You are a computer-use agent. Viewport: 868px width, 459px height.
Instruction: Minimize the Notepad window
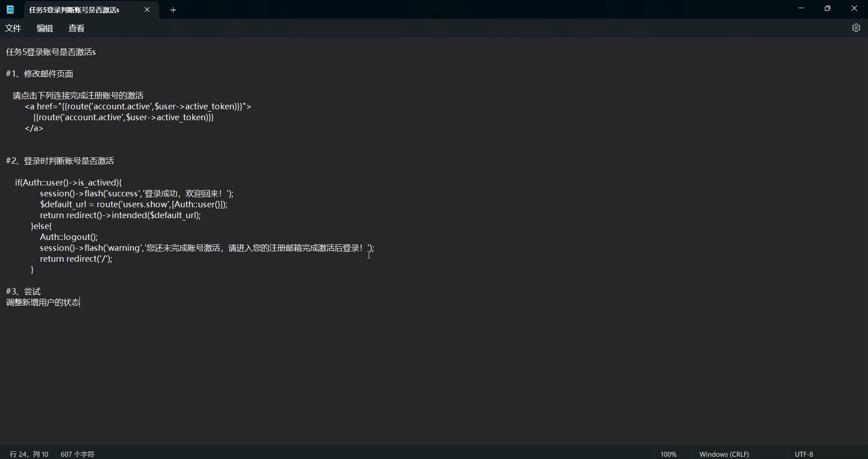801,8
